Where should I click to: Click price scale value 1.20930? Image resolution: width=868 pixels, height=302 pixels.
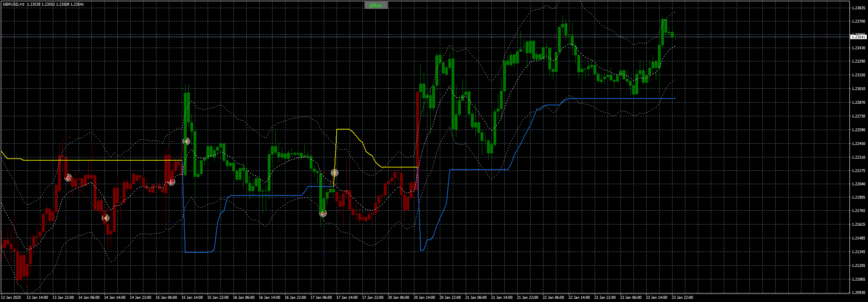(x=858, y=292)
